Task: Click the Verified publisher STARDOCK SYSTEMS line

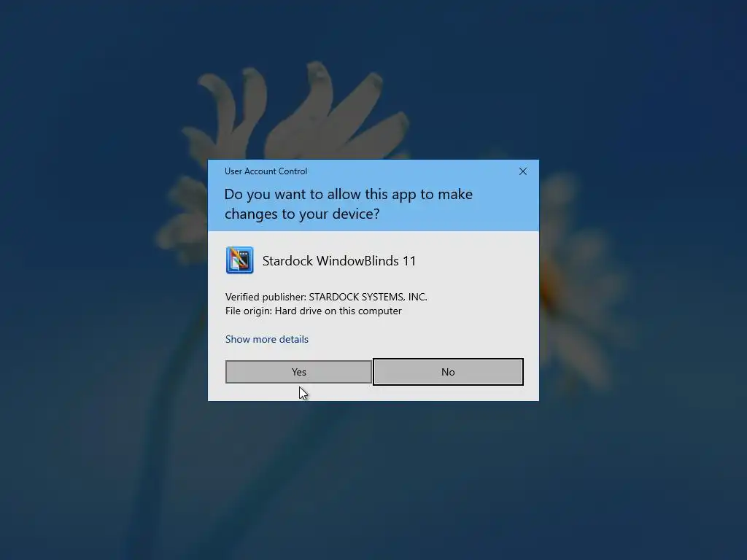Action: click(326, 297)
